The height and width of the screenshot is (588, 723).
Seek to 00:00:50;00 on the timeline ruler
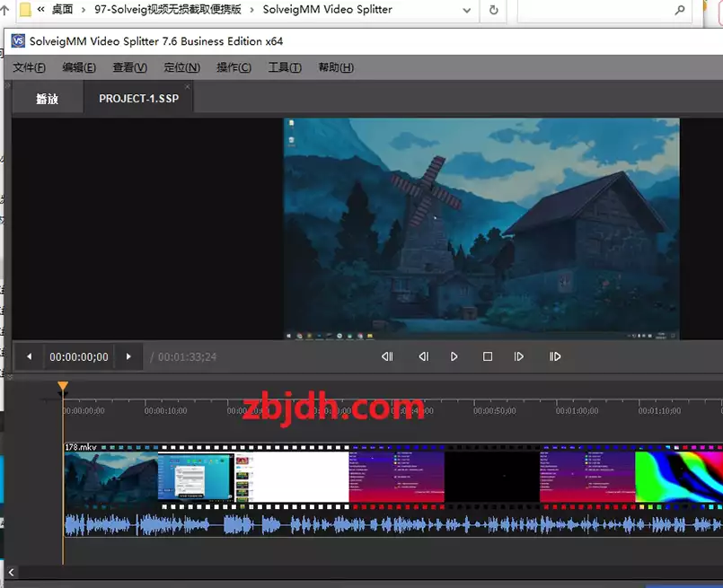pos(494,410)
